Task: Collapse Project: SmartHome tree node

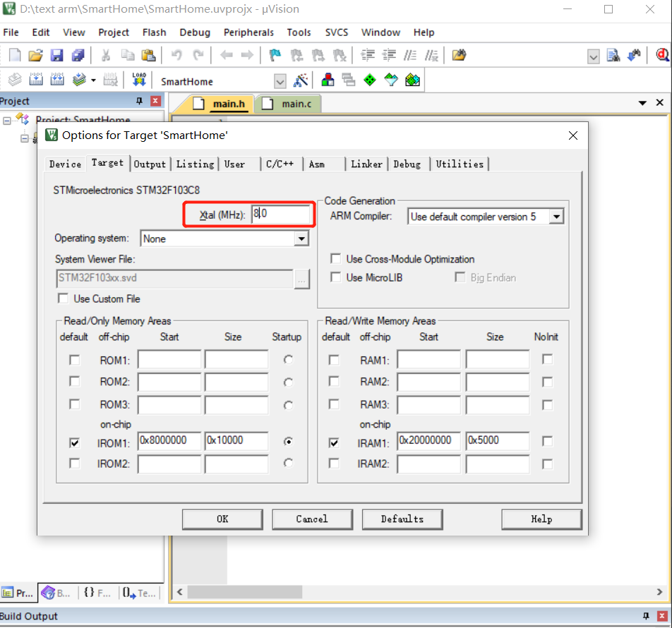Action: point(7,121)
